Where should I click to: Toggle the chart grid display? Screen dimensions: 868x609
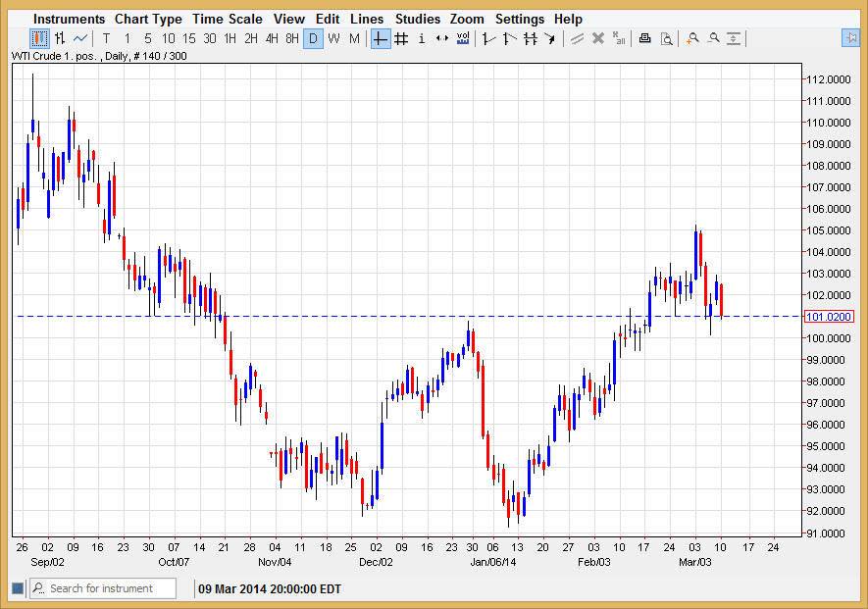coord(401,38)
